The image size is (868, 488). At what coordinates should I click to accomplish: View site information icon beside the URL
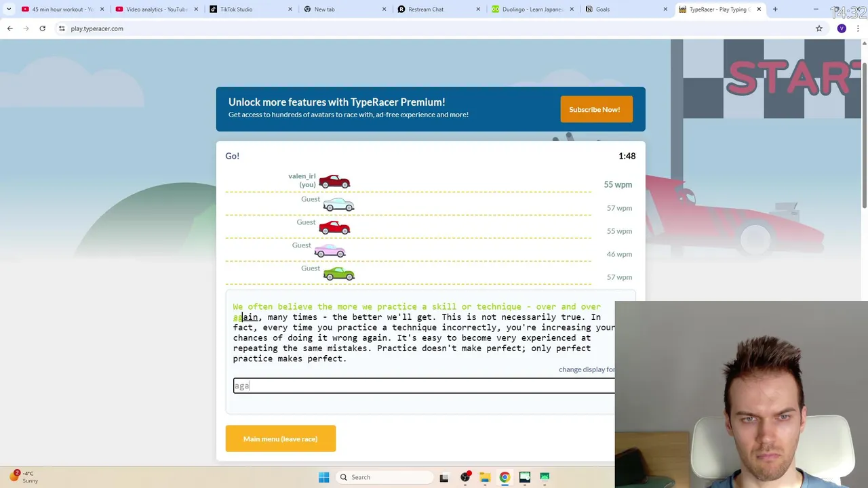tap(62, 28)
